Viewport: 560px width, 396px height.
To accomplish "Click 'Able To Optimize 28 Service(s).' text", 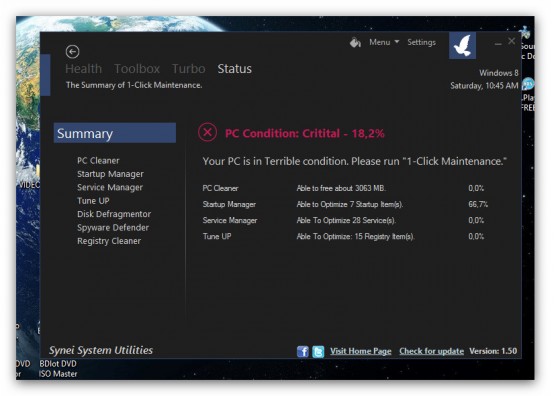I will pyautogui.click(x=346, y=220).
